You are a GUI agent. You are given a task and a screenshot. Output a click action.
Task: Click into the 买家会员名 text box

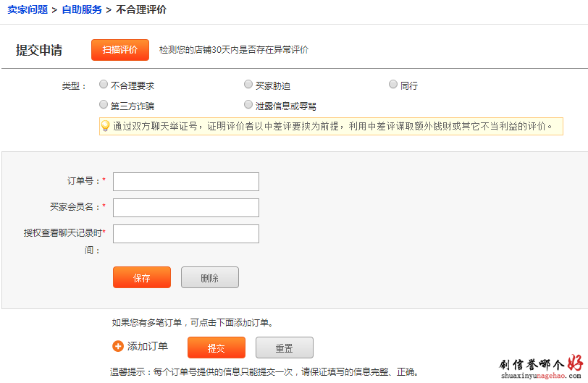point(186,208)
